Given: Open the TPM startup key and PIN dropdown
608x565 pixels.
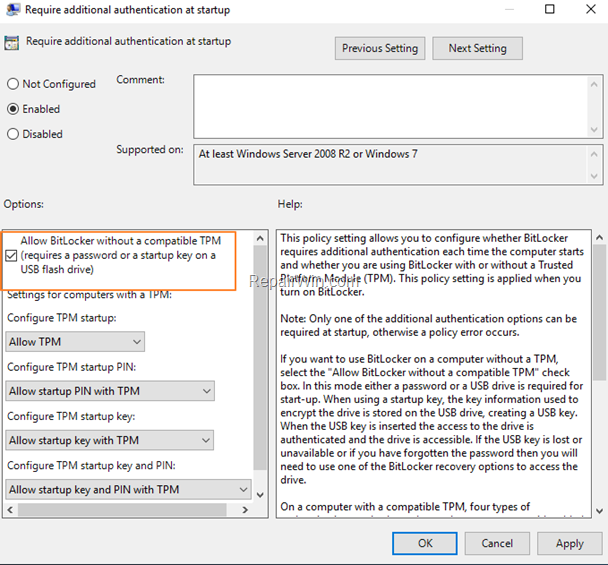Looking at the screenshot, I should tap(128, 489).
